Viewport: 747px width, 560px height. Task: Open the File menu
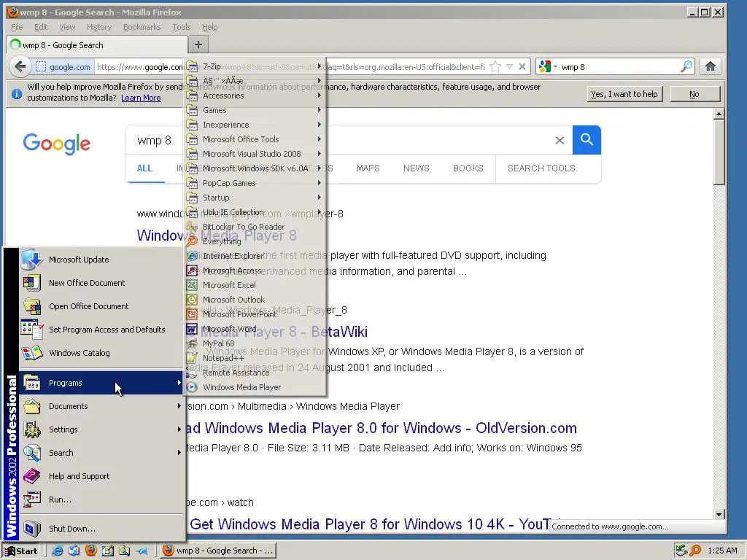point(17,27)
